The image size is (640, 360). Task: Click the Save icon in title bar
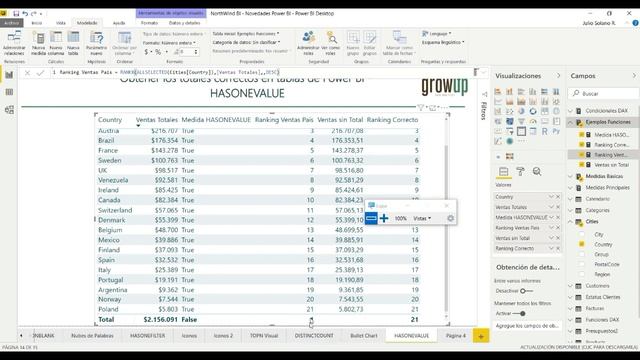pos(16,13)
